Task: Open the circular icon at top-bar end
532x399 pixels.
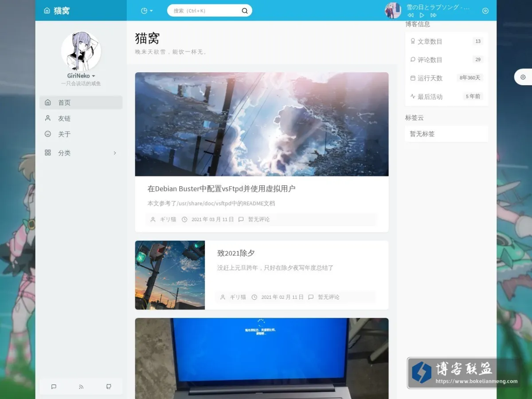Action: click(485, 11)
